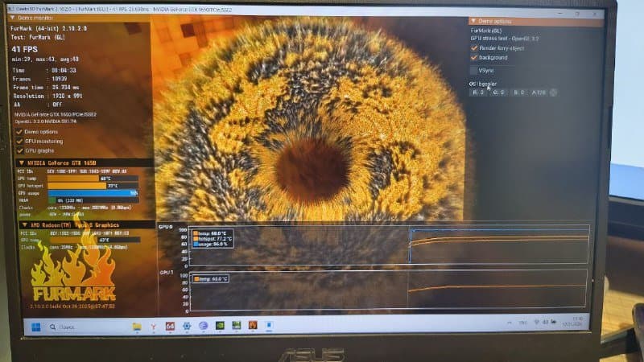Click the red AIDA64 taskbar icon
644x362 pixels.
(170, 326)
